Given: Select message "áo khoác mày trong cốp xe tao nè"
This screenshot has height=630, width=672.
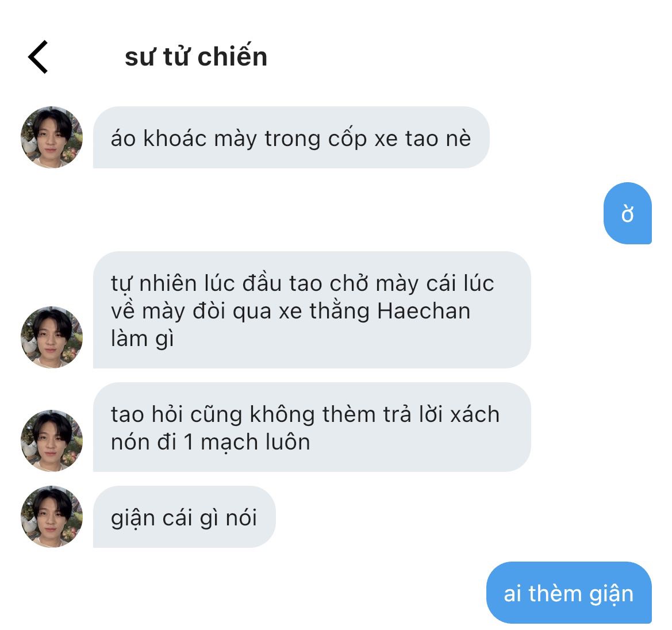Looking at the screenshot, I should tap(291, 137).
